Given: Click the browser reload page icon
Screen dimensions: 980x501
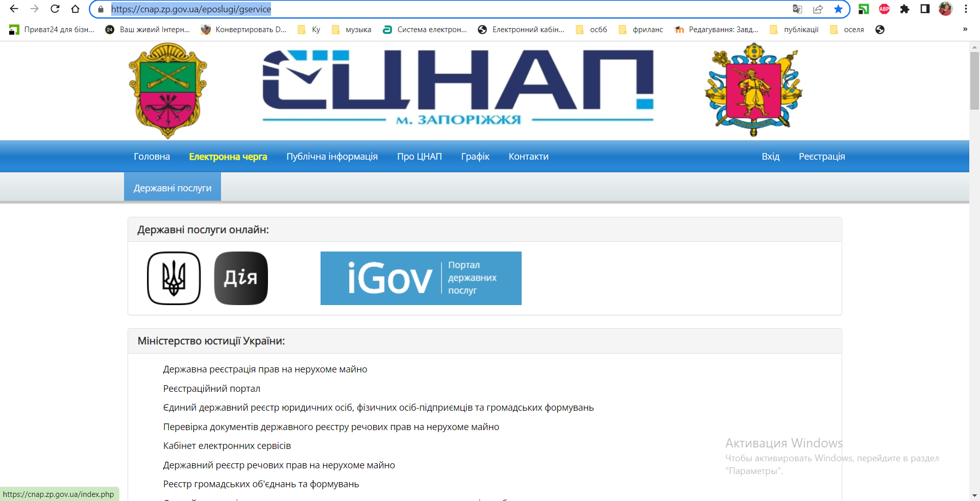Looking at the screenshot, I should (x=55, y=9).
